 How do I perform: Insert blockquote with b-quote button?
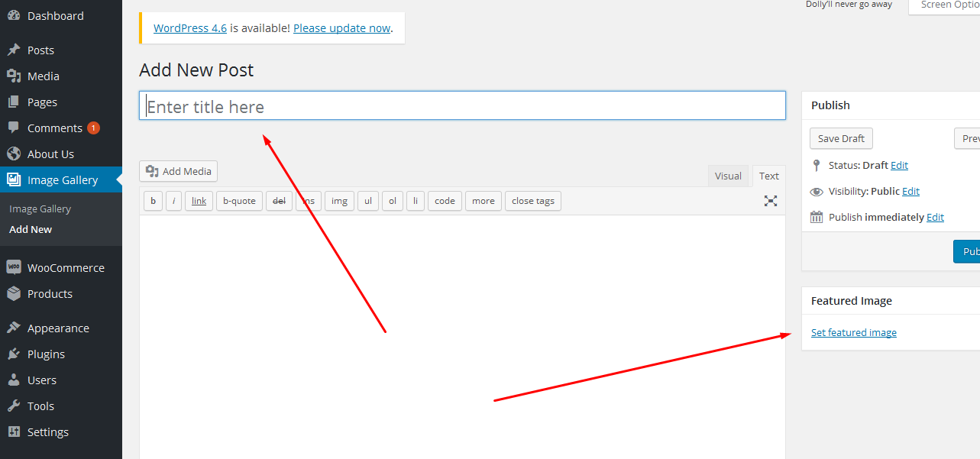pos(239,201)
